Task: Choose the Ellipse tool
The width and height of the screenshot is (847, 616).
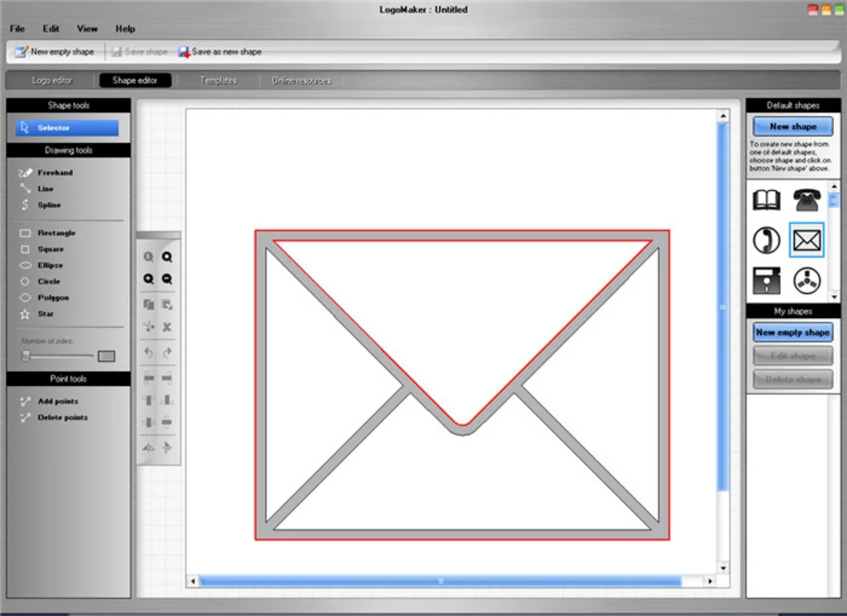Action: click(42, 266)
